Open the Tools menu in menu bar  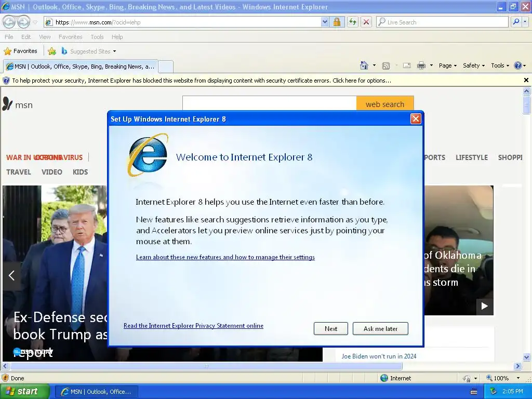(97, 37)
